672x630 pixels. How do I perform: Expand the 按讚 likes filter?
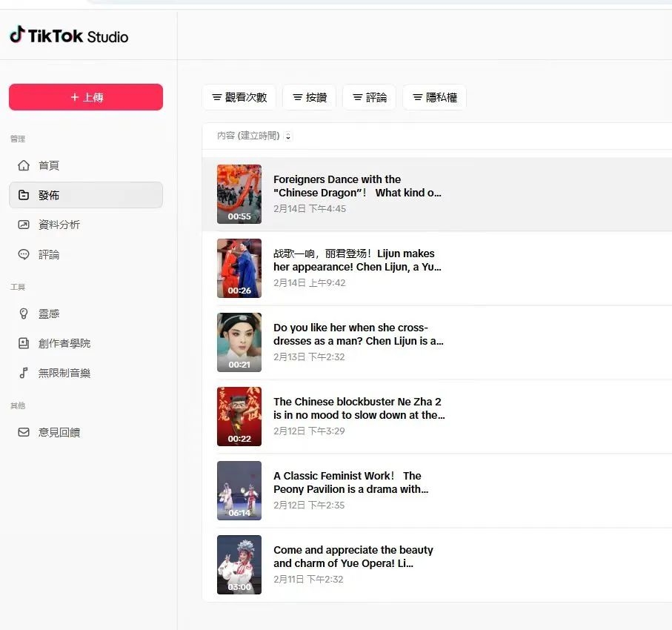(309, 97)
